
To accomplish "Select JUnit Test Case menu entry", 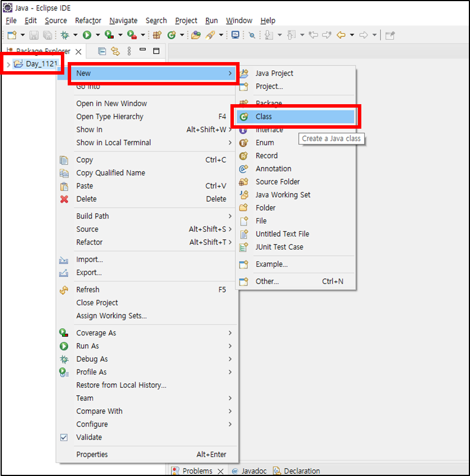I will point(296,247).
